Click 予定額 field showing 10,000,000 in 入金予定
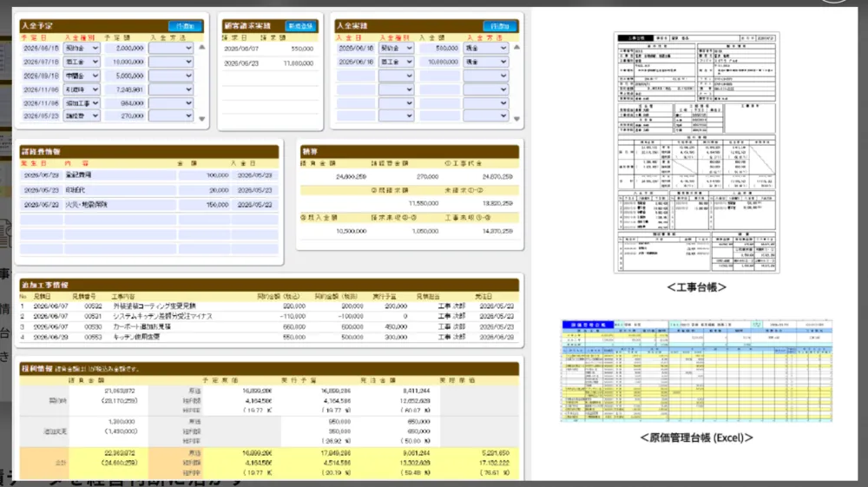The image size is (868, 487). 124,62
